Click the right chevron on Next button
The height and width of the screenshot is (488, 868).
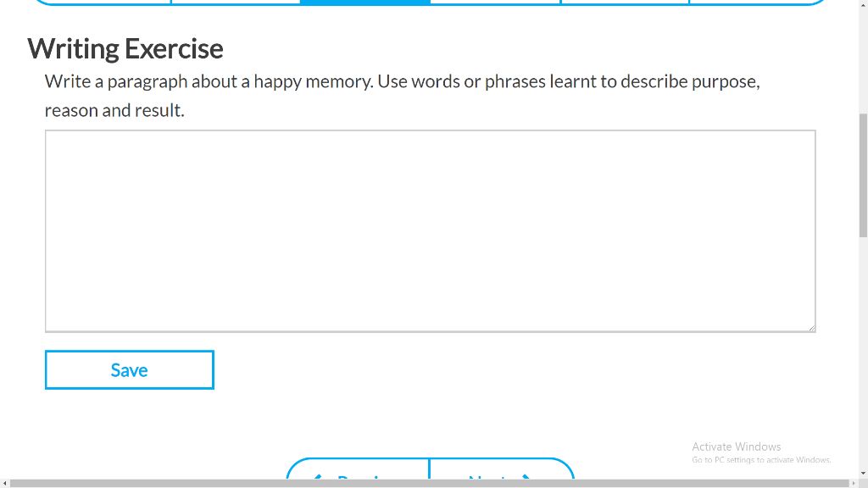click(527, 476)
